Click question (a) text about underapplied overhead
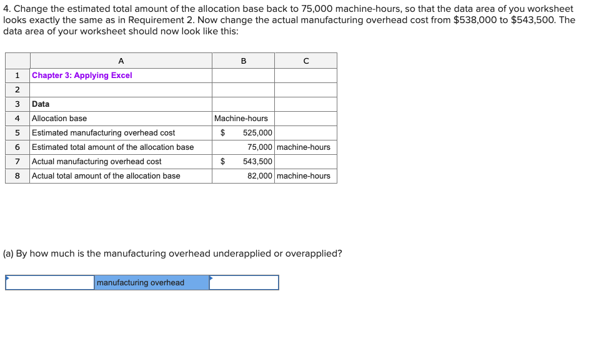 pos(172,254)
